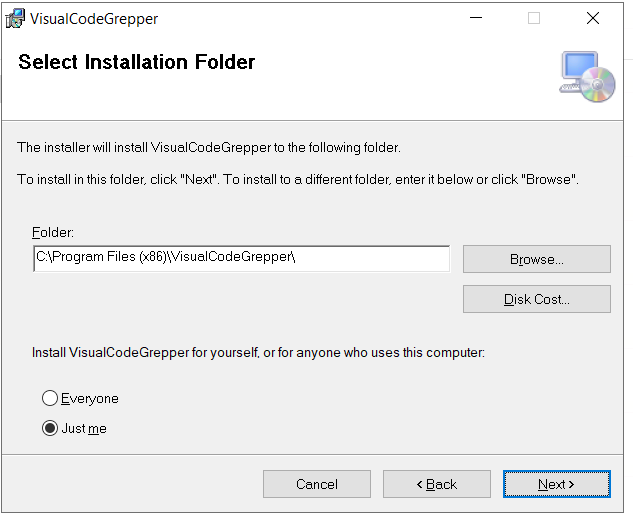This screenshot has width=633, height=526.
Task: Go back with the < Back button
Action: [x=437, y=484]
